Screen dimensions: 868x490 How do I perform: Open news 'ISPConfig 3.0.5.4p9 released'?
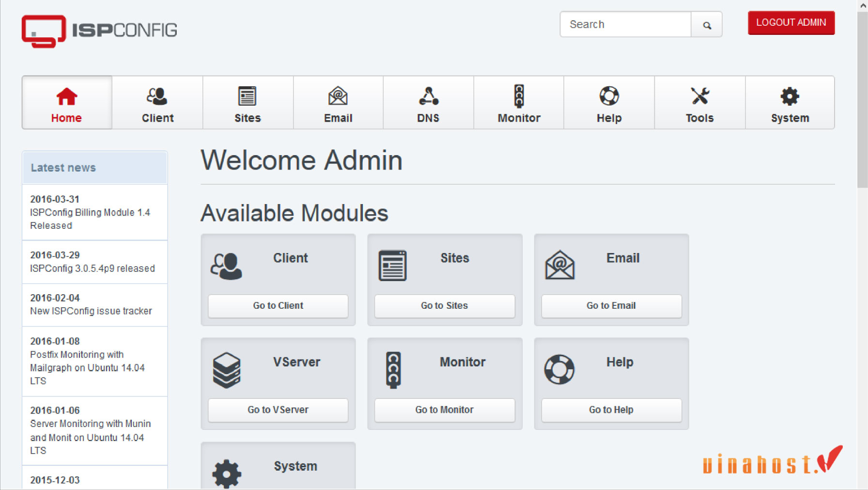(x=93, y=269)
